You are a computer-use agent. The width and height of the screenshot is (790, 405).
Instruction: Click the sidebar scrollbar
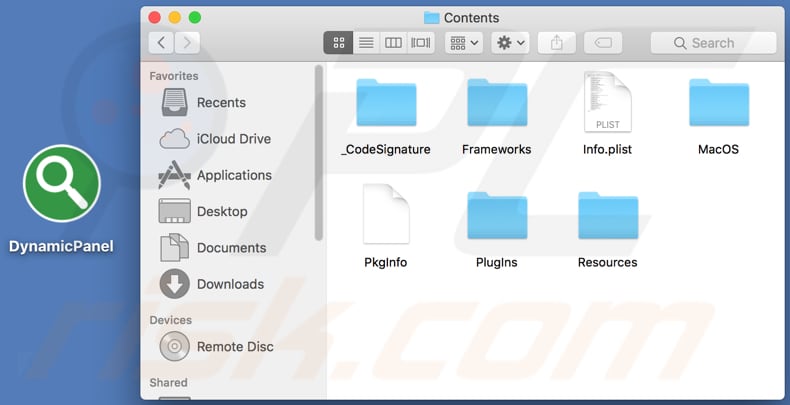318,153
